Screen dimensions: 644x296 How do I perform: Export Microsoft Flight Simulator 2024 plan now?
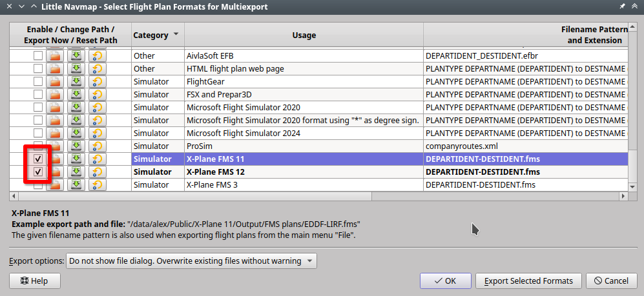tap(76, 133)
